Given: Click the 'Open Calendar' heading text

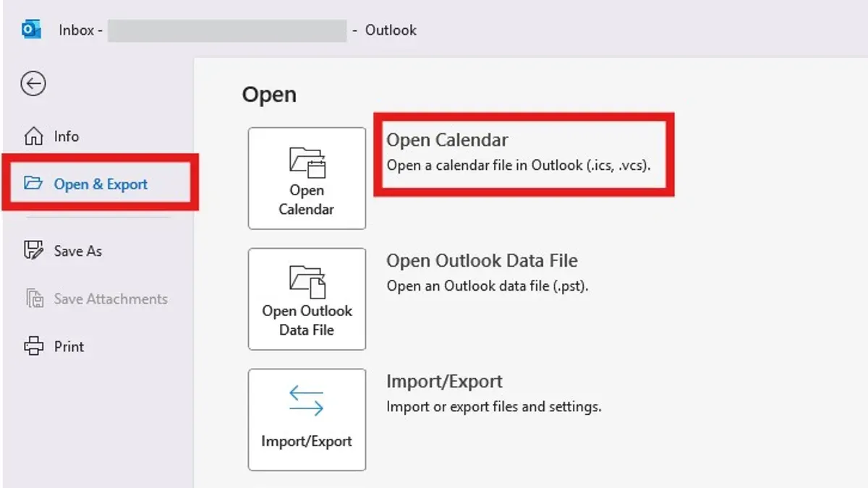Looking at the screenshot, I should click(x=447, y=140).
